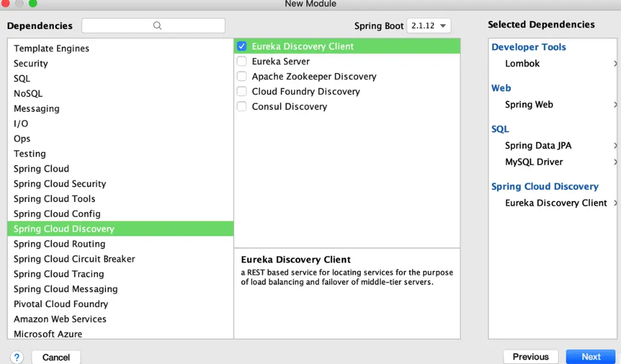
Task: Open Pivotal Cloud Foundry category
Action: point(120,304)
